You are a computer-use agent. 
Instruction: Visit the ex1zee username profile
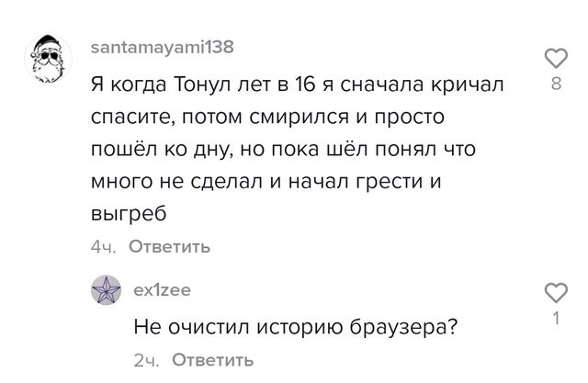[163, 289]
